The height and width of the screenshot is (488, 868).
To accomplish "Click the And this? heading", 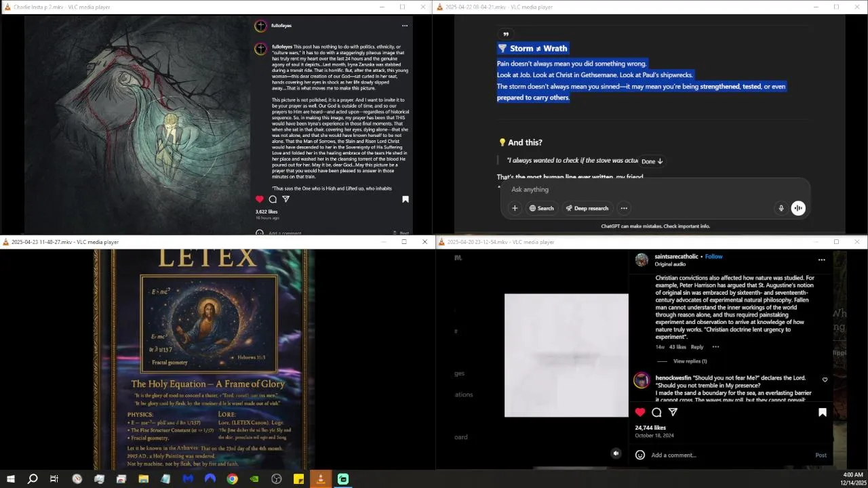I will click(x=520, y=142).
